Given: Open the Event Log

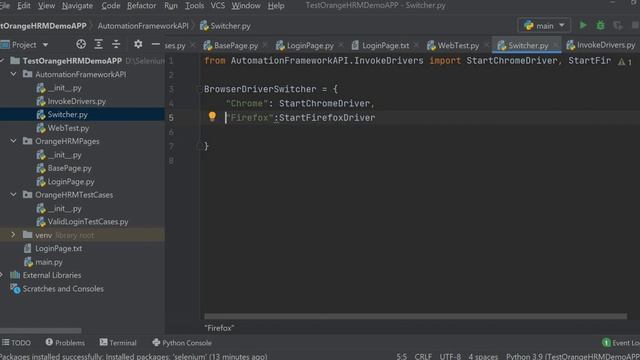Looking at the screenshot, I should click(621, 342).
